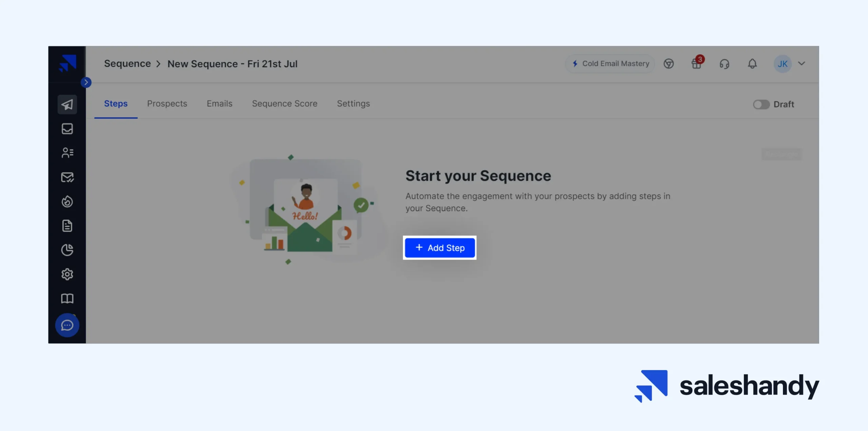Click the Add Step button

pyautogui.click(x=440, y=248)
